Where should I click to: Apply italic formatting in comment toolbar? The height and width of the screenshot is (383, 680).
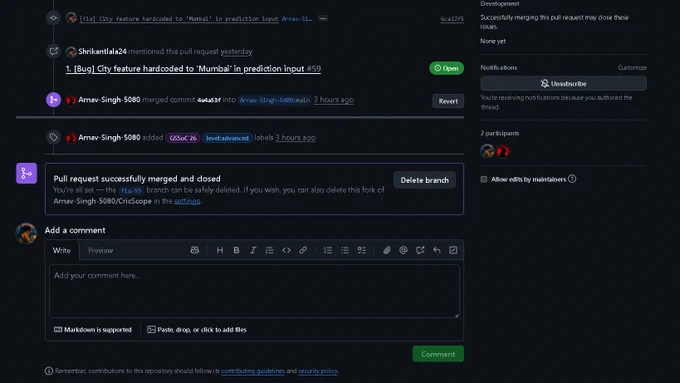pos(253,250)
